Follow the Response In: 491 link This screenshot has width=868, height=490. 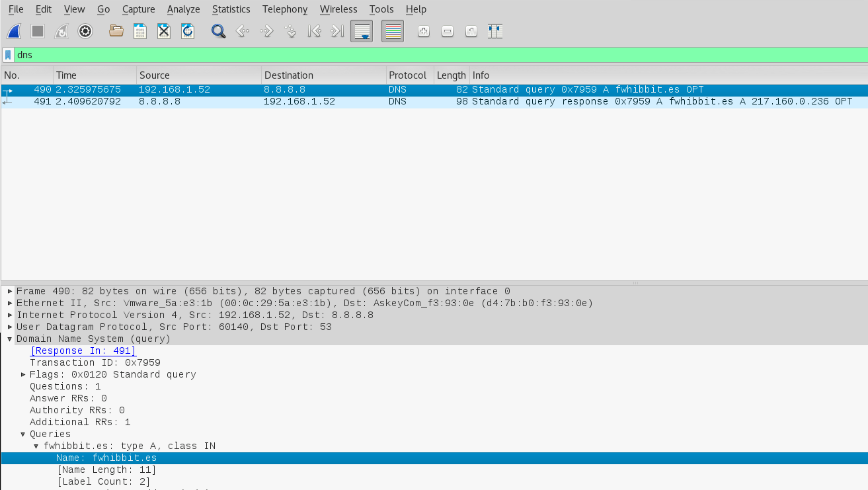83,351
